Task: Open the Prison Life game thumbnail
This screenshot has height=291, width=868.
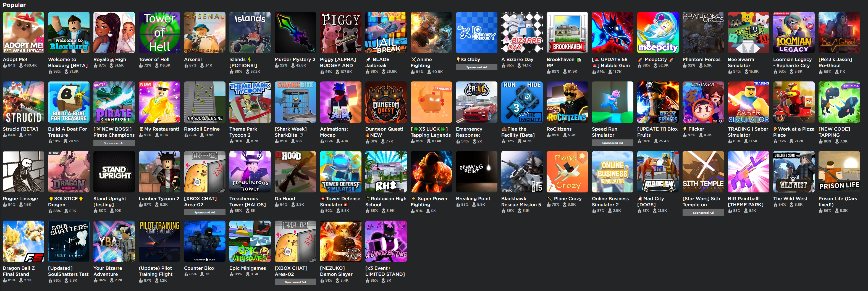Action: [839, 172]
